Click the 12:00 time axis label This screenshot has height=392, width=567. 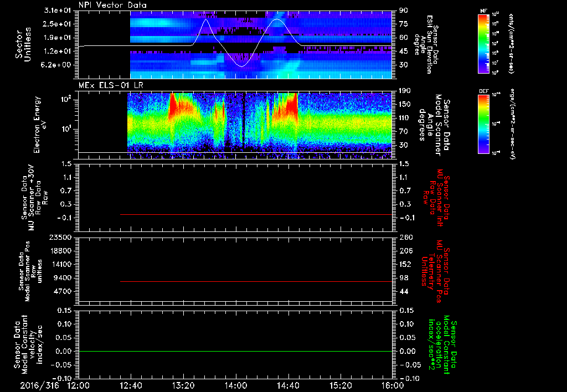[x=79, y=385]
